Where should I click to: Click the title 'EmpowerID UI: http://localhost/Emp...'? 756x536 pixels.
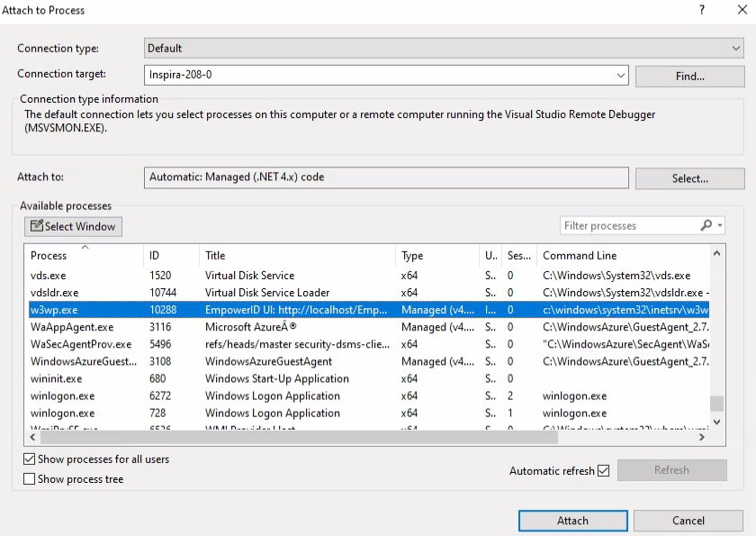(x=296, y=310)
